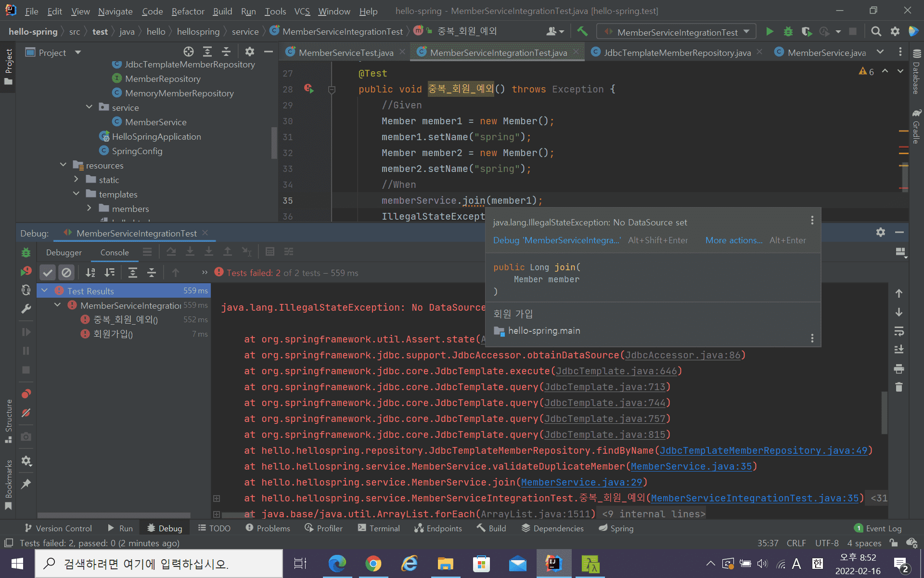Open the Refactor menu
Viewport: 924px width, 578px height.
(188, 11)
